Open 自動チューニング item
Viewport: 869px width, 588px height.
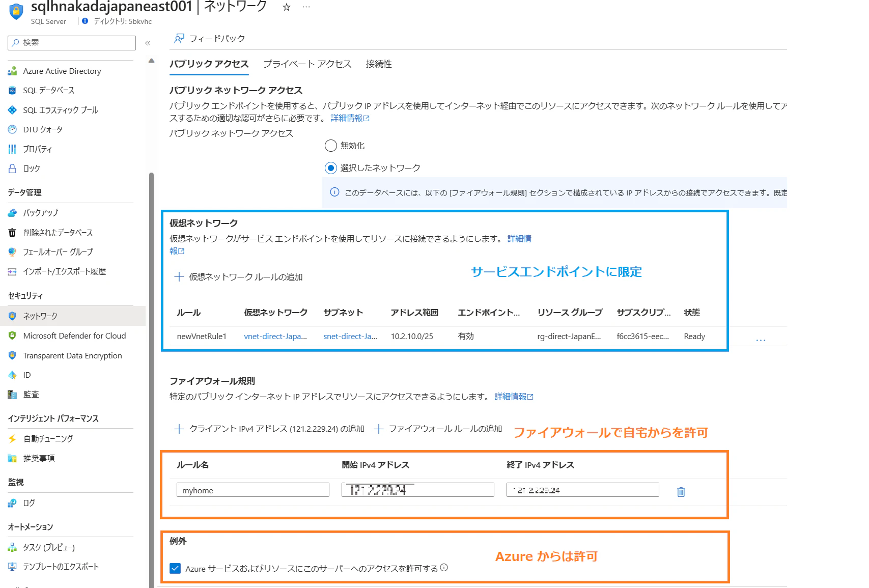pos(48,439)
